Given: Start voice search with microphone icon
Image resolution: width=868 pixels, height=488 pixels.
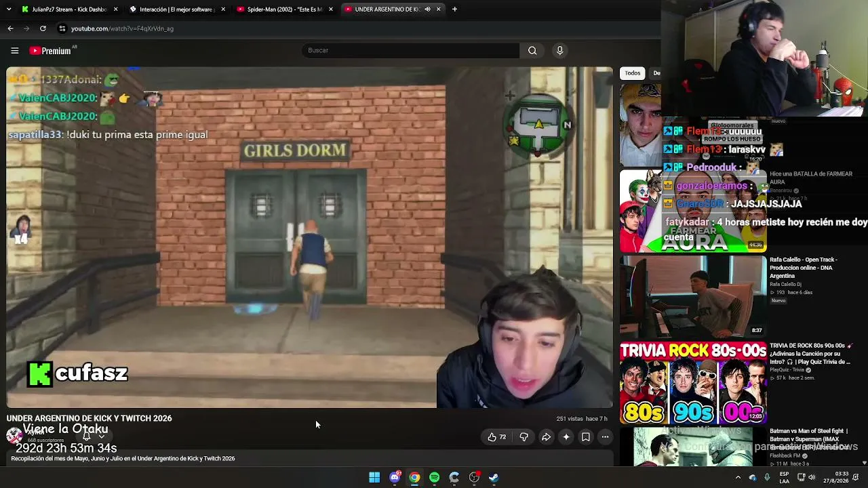Looking at the screenshot, I should tap(559, 50).
